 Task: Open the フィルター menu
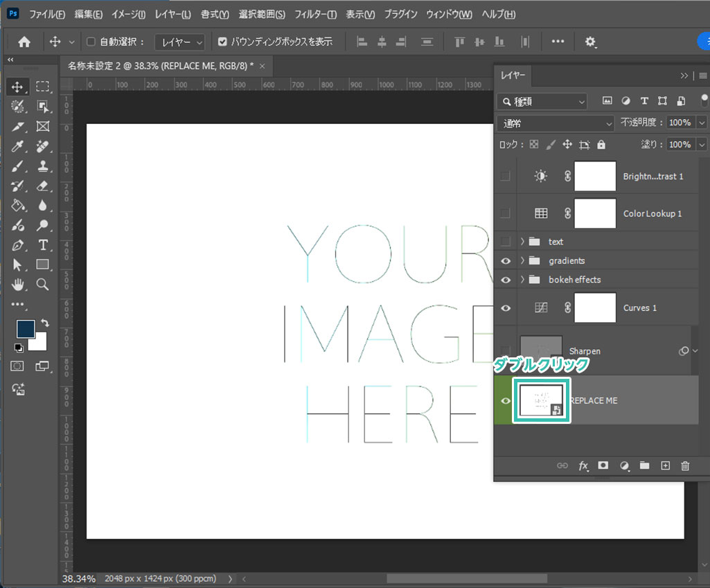(x=316, y=15)
